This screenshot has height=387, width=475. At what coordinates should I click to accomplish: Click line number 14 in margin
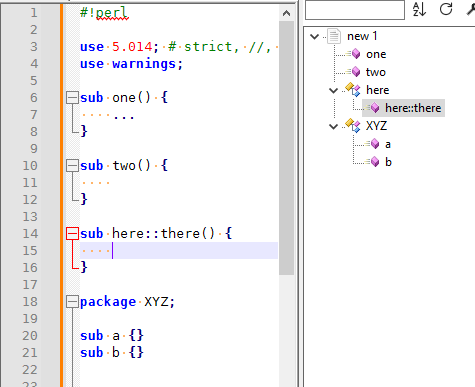click(30, 234)
